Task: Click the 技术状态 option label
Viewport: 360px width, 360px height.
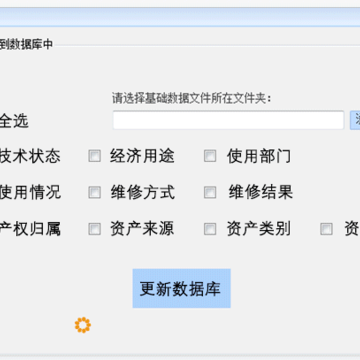Action: (x=30, y=156)
